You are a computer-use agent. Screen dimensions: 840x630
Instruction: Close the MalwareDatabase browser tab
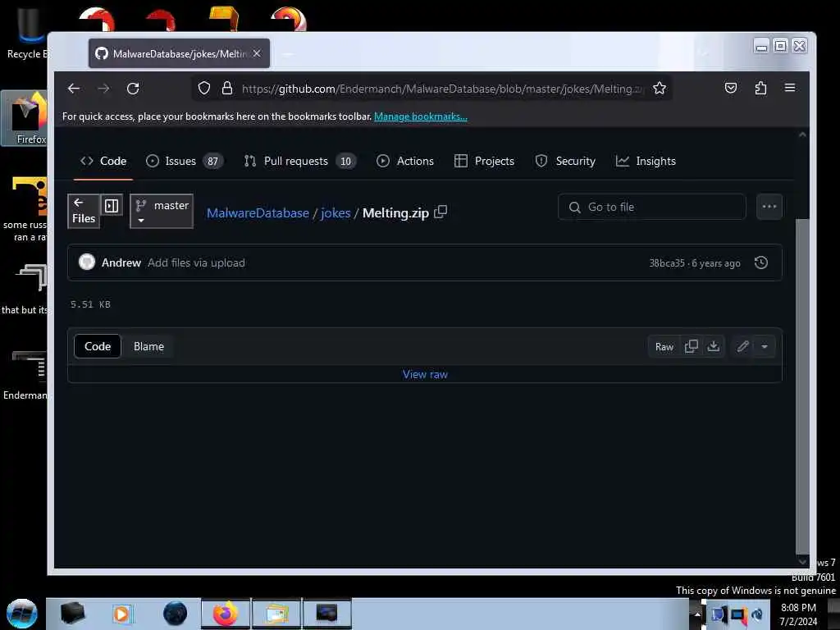257,53
